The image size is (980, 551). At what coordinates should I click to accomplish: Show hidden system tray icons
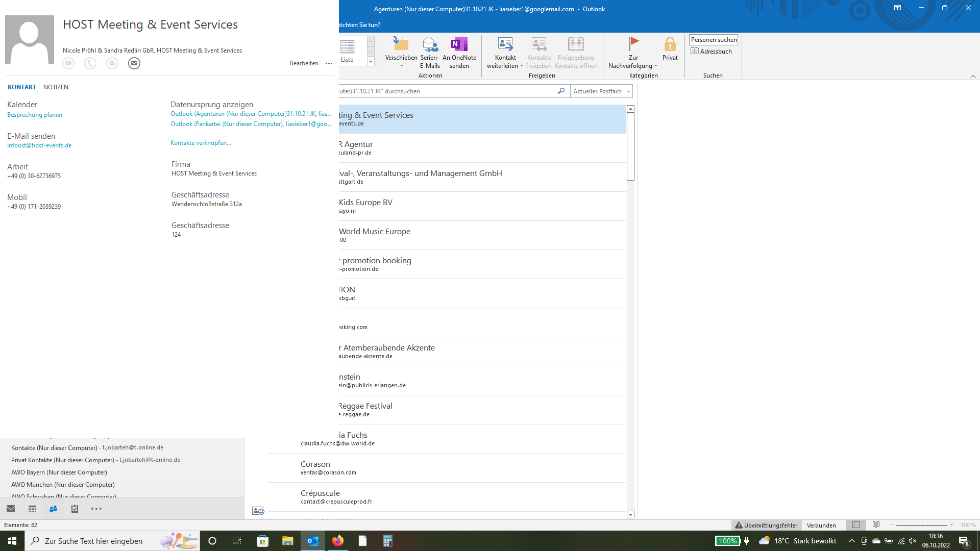pyautogui.click(x=851, y=541)
